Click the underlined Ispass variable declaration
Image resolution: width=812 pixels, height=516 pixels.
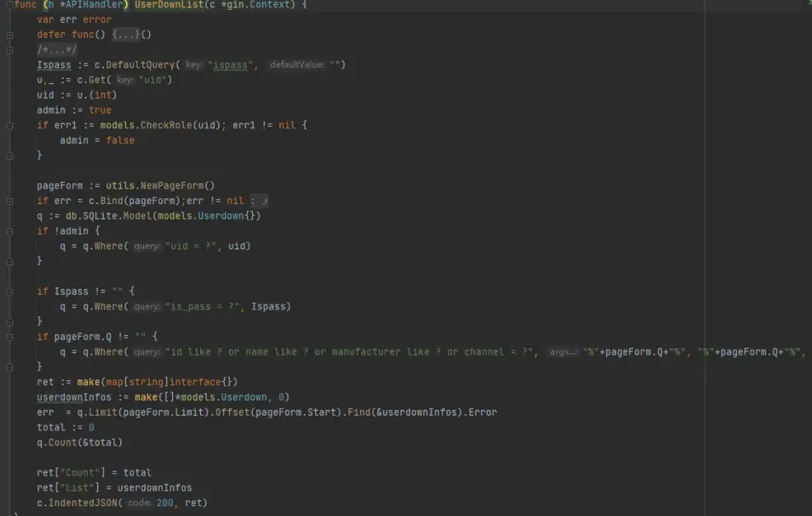pos(54,65)
